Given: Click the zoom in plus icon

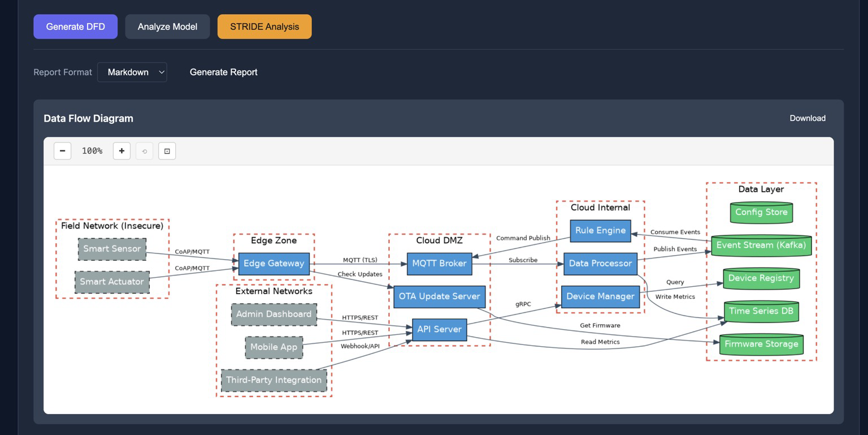Looking at the screenshot, I should click(x=121, y=151).
